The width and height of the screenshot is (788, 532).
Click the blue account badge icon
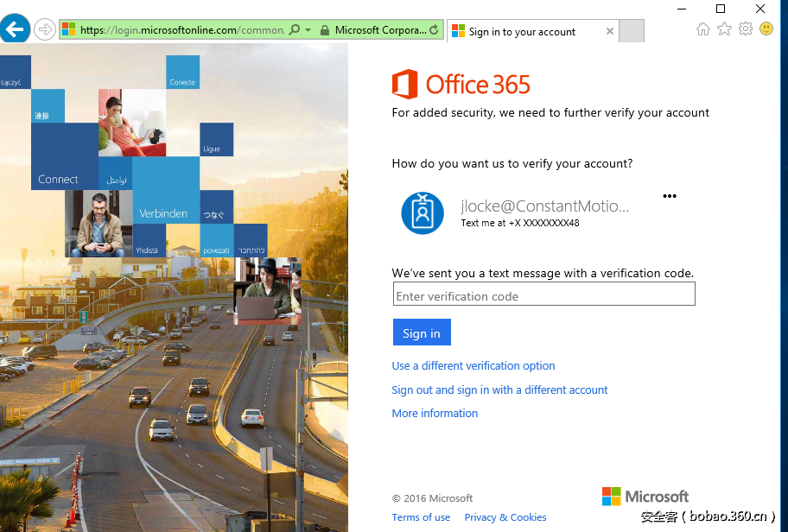click(x=423, y=213)
